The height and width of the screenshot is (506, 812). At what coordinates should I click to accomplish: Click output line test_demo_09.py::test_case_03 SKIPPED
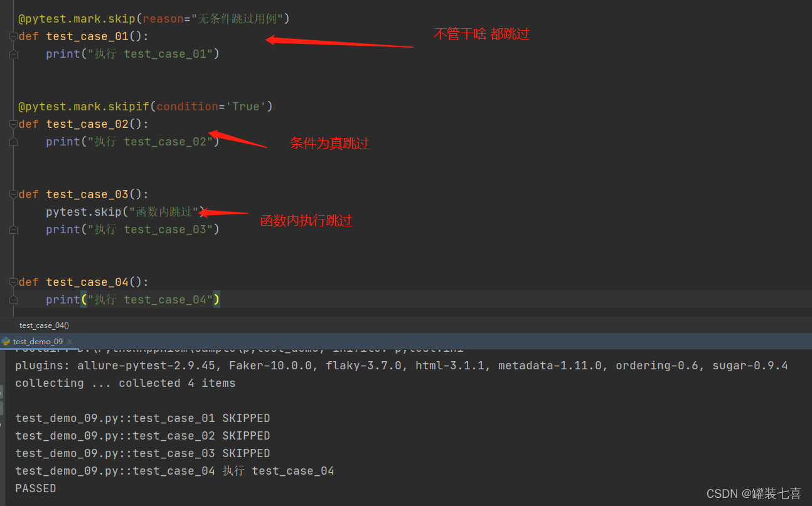tap(142, 453)
